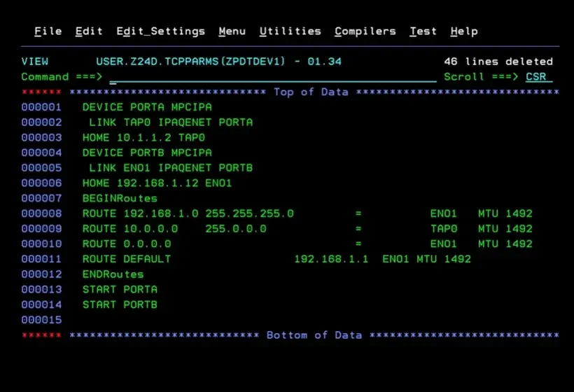Open the Test menu
Viewport: 574px width, 392px height.
(x=423, y=31)
